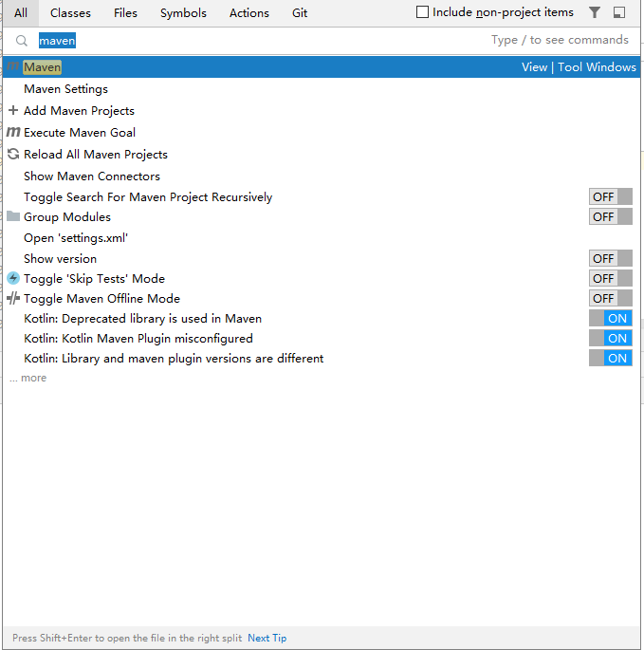Click the plus icon beside Add Maven Projects
Image resolution: width=644 pixels, height=650 pixels.
click(x=13, y=110)
